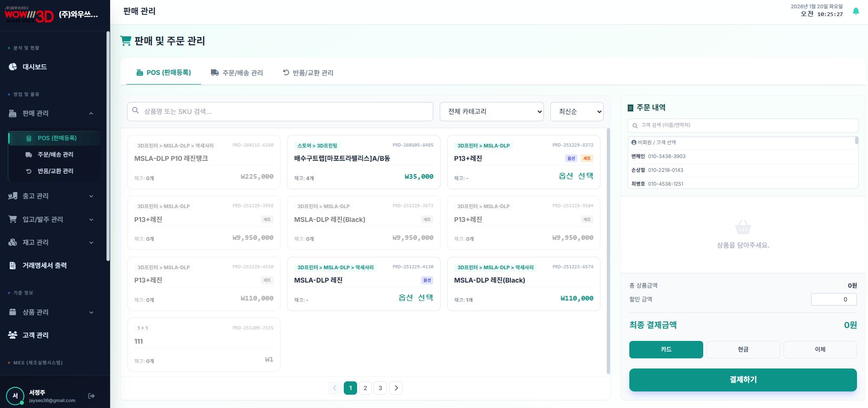Click the inventory management boxes icon

click(x=13, y=243)
